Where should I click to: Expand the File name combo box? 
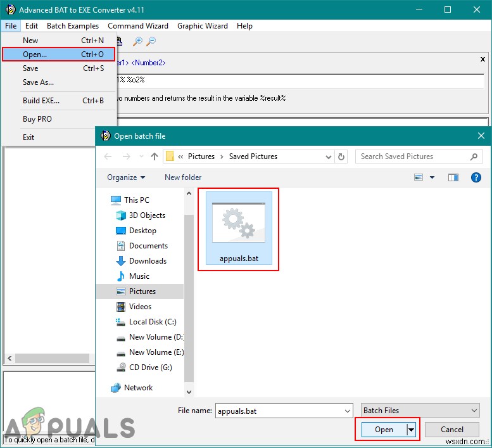(x=348, y=411)
